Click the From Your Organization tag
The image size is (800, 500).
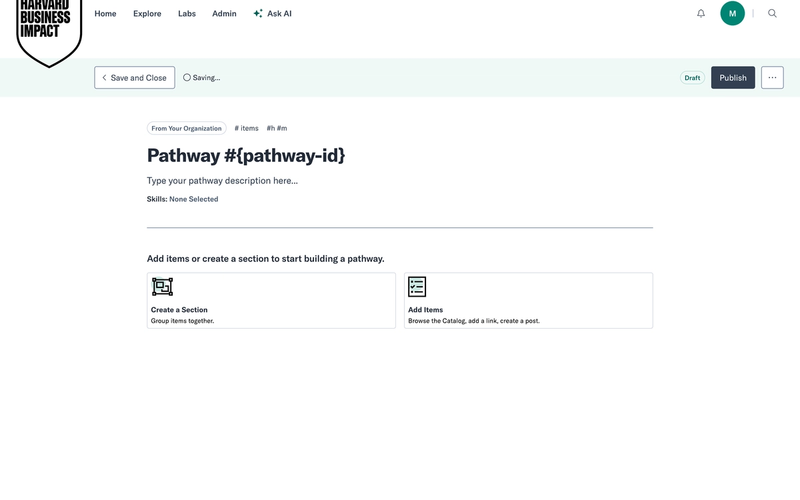(187, 128)
